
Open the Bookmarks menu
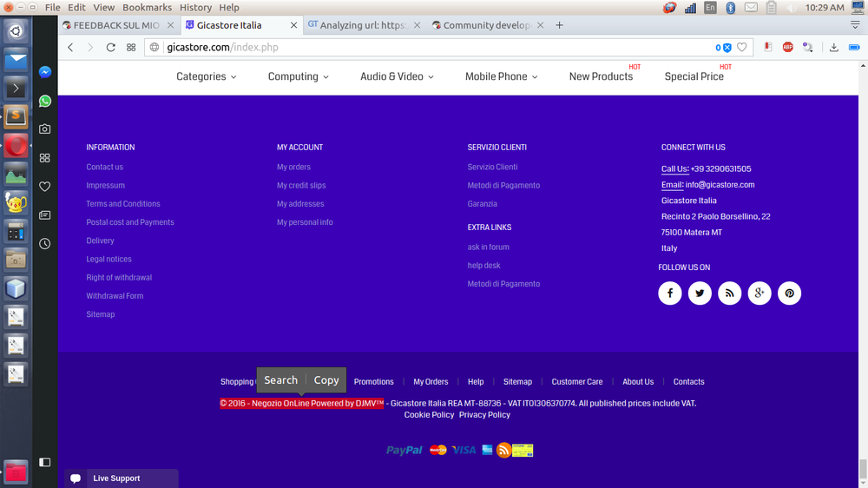tap(148, 7)
